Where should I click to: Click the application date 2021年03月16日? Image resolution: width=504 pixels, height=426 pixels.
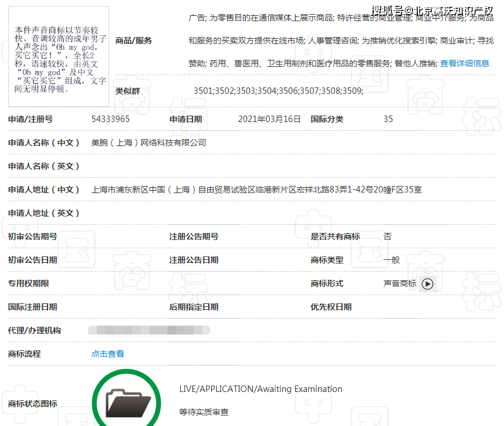[x=269, y=119]
